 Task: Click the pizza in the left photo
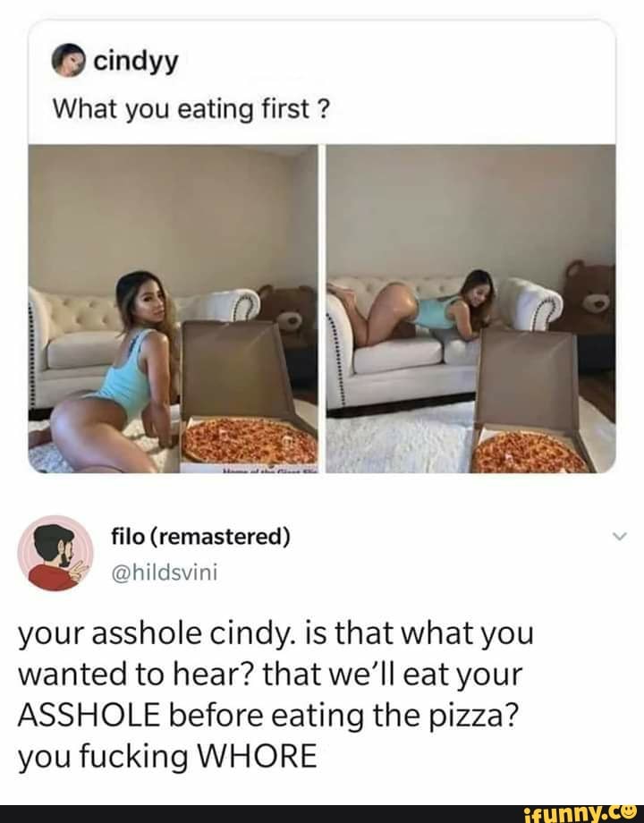[250, 440]
